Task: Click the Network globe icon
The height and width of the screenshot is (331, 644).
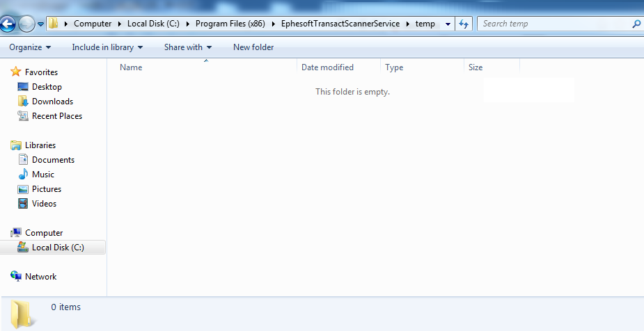Action: pyautogui.click(x=15, y=277)
